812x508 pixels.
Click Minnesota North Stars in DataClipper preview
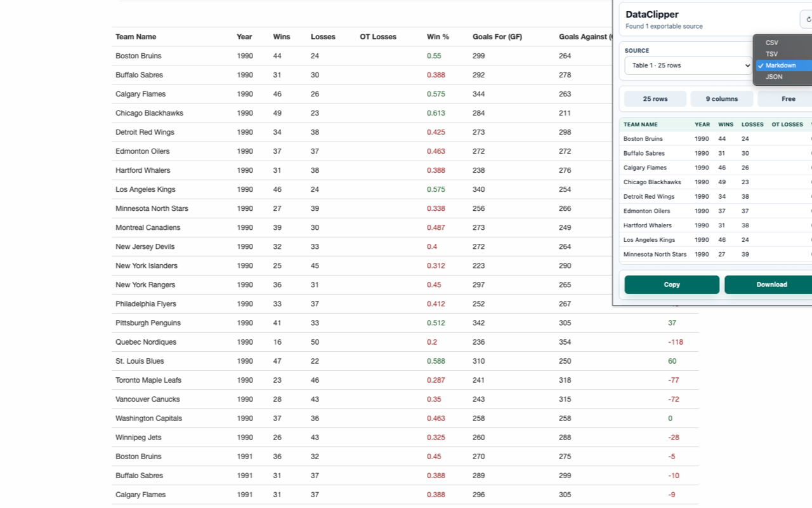point(655,255)
